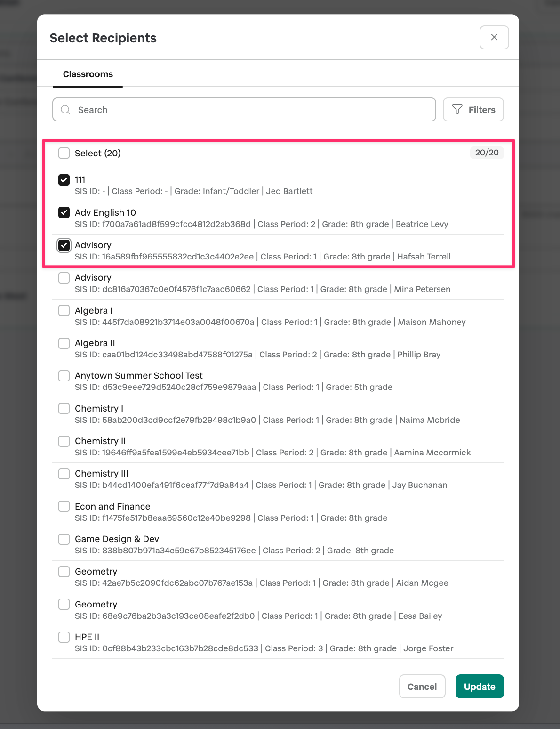Check Anytown Summer School Test checkbox

pyautogui.click(x=64, y=376)
